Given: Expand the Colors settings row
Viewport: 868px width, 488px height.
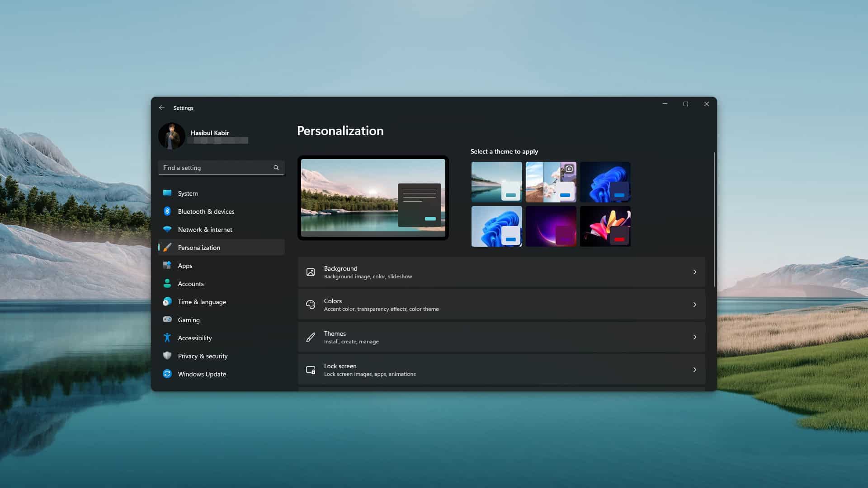Looking at the screenshot, I should point(502,304).
